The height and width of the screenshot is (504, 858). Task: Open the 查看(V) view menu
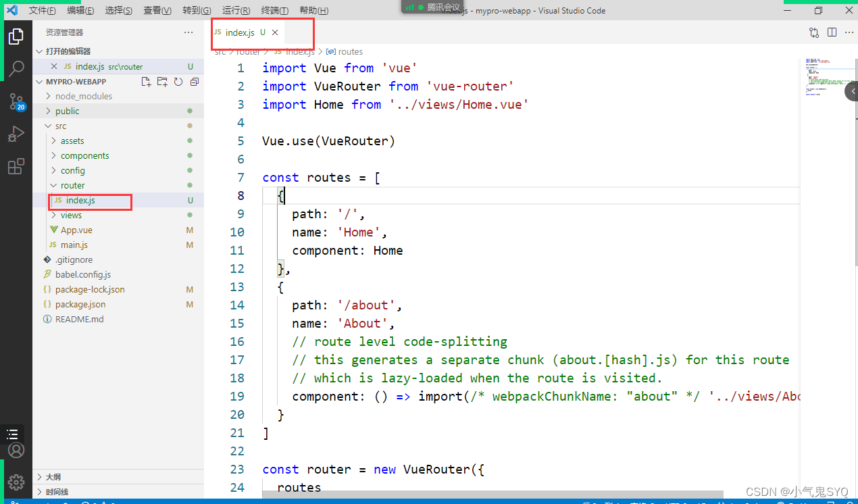coord(157,11)
